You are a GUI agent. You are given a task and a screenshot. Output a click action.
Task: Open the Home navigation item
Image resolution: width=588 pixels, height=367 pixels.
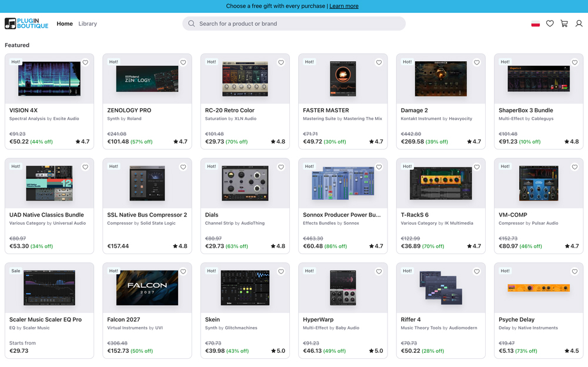pos(65,24)
